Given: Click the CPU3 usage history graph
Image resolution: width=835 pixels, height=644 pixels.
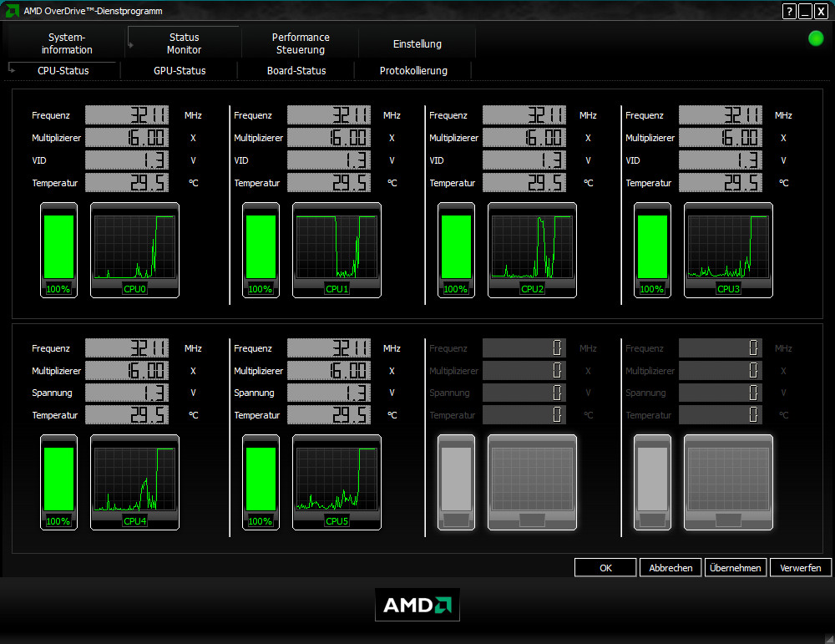Looking at the screenshot, I should pyautogui.click(x=728, y=250).
